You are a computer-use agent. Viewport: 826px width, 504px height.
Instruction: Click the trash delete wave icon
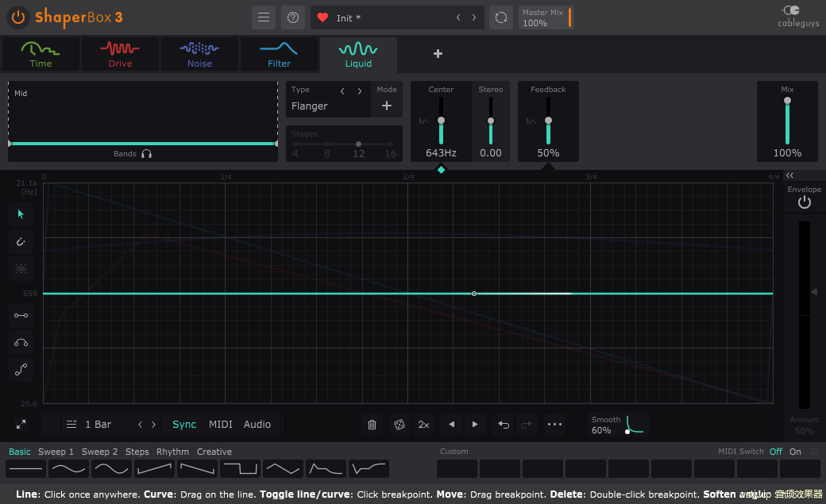[x=372, y=425]
